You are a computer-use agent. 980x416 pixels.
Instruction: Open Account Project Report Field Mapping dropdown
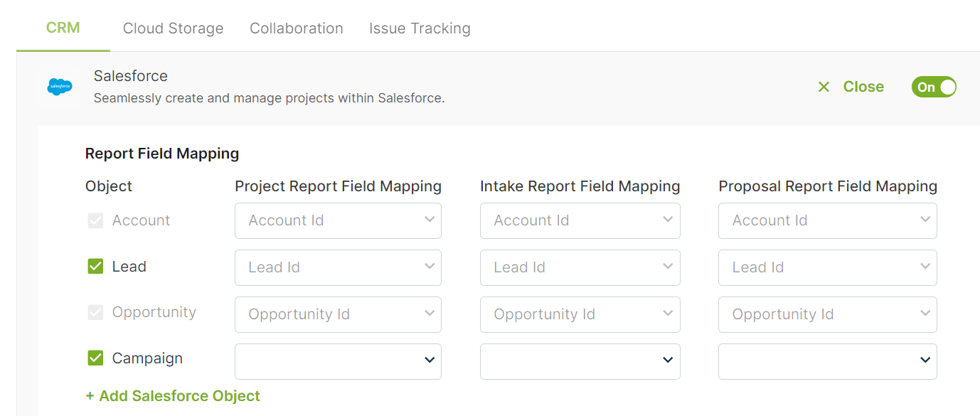[338, 220]
